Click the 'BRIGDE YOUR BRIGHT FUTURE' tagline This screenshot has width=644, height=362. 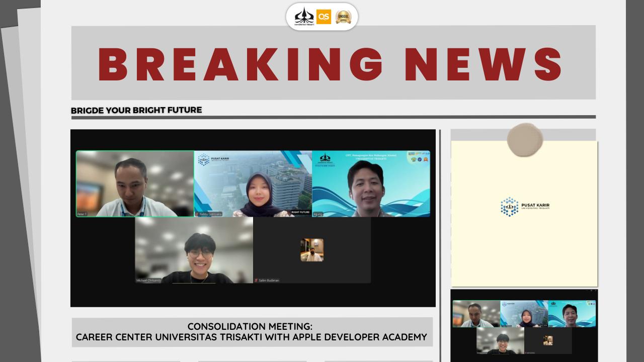136,110
